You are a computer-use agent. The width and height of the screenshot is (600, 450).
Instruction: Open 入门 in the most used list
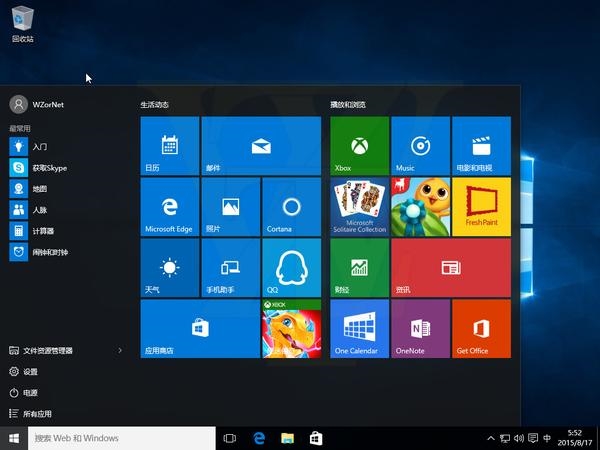(67, 147)
